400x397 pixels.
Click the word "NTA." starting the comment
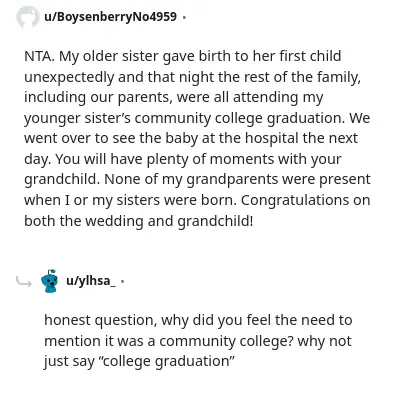click(x=39, y=56)
